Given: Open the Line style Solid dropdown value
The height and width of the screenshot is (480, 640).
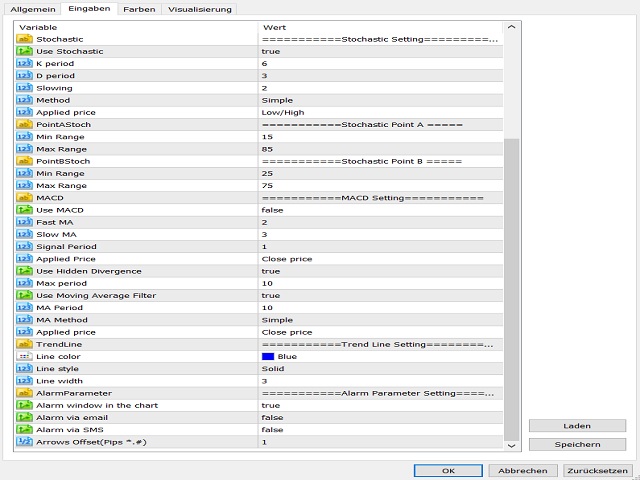Looking at the screenshot, I should [x=380, y=368].
